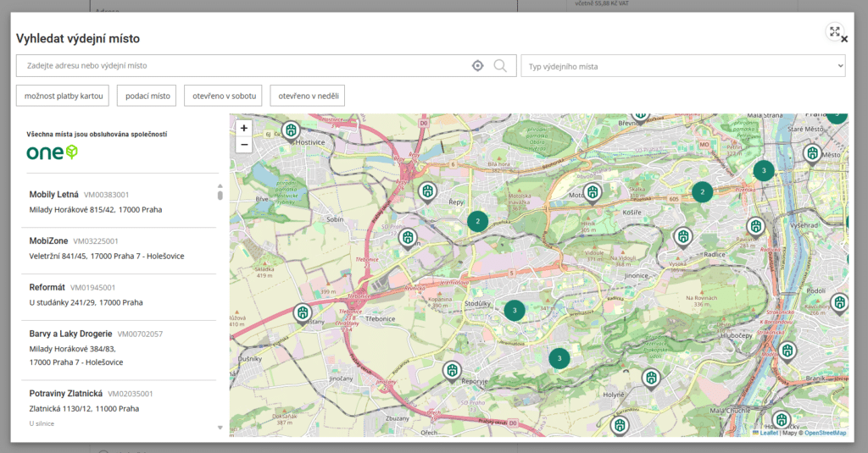868x453 pixels.
Task: Click address 'Veletržní 841/45, 17000 Praha 7 - Holešovice'
Action: 107,256
